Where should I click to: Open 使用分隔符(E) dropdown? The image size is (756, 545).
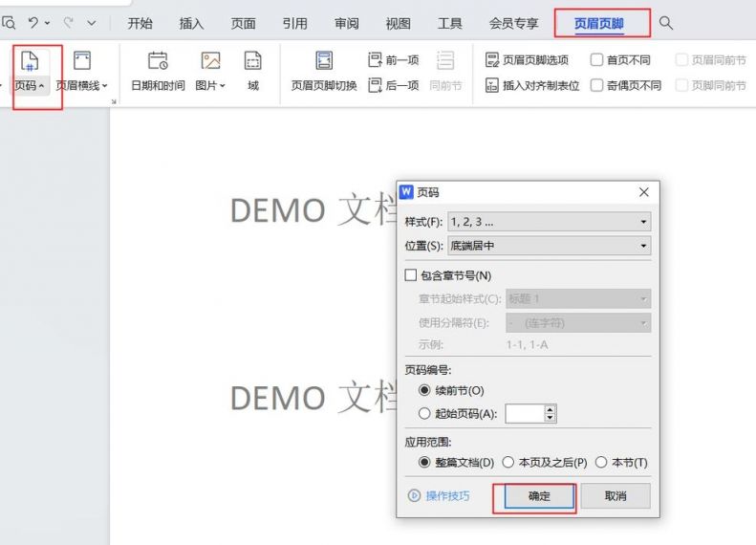[578, 322]
